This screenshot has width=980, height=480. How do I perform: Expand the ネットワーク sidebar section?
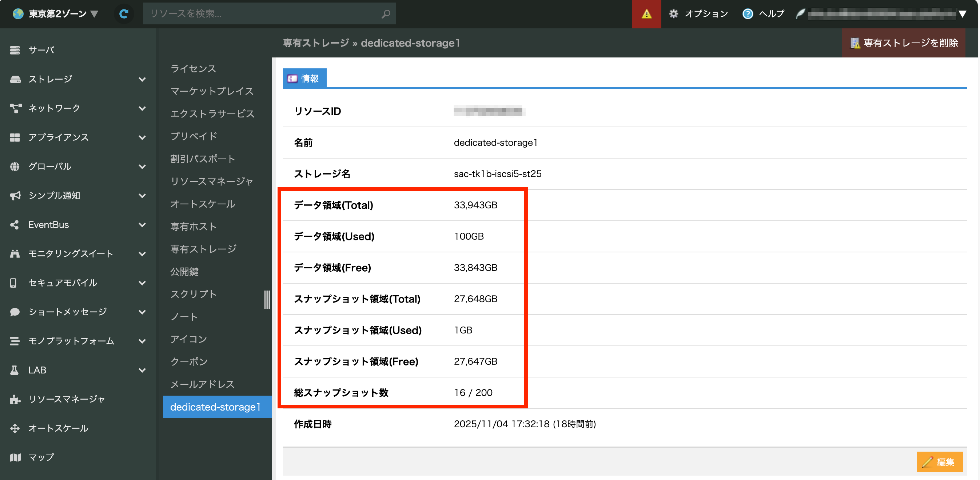click(142, 108)
